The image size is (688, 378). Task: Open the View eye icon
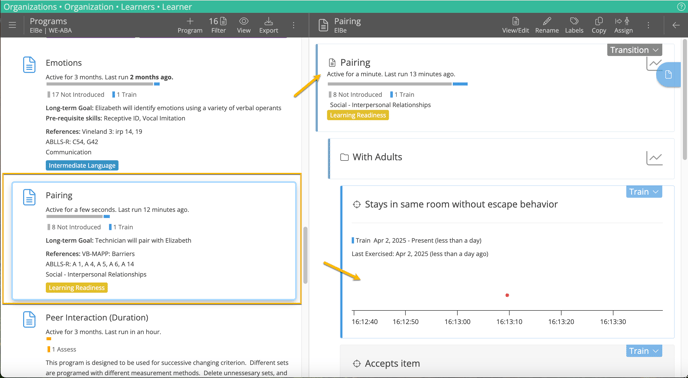point(244,25)
